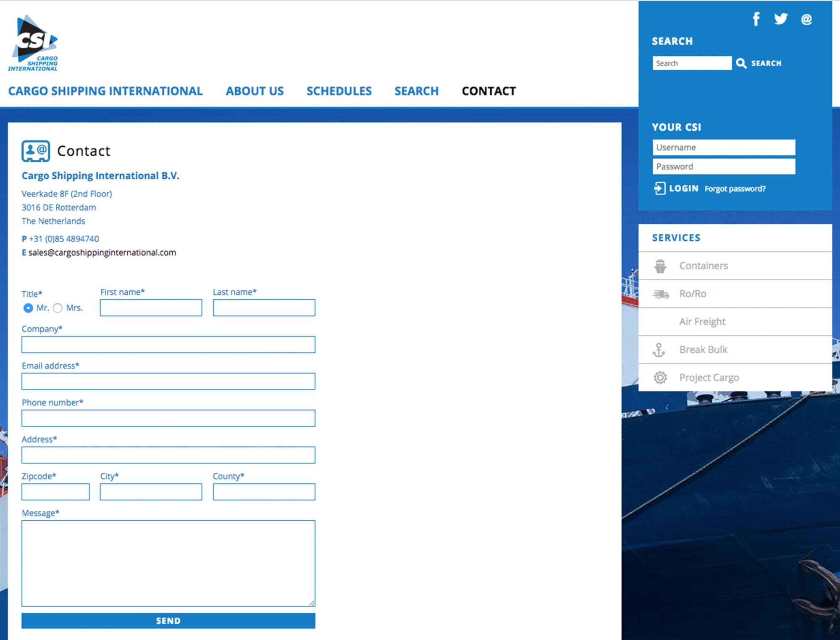Select the Mrs. title radio button

58,308
